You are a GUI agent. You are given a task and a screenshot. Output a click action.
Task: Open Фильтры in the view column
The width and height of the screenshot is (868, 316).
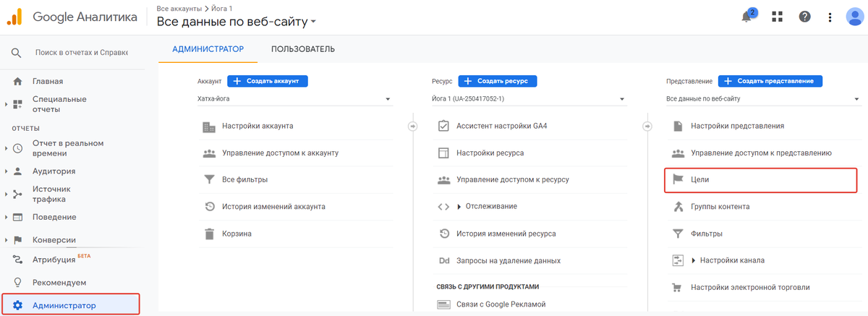click(x=707, y=234)
